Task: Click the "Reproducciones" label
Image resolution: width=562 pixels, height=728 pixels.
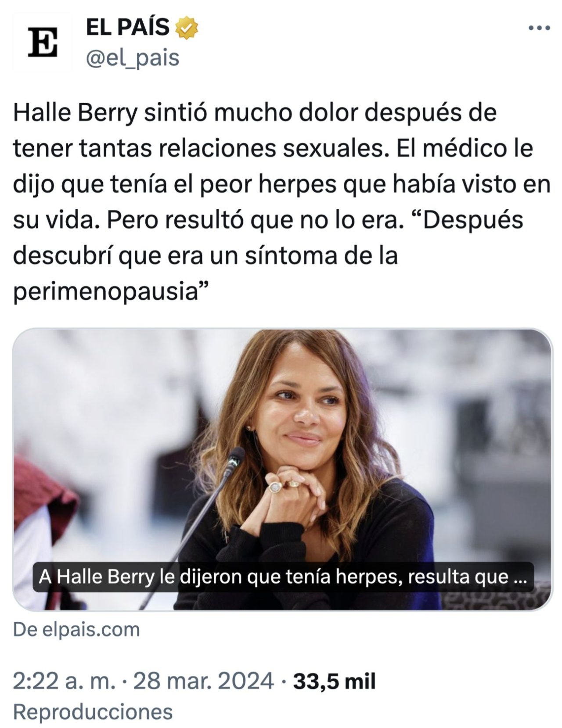Action: coord(93,711)
